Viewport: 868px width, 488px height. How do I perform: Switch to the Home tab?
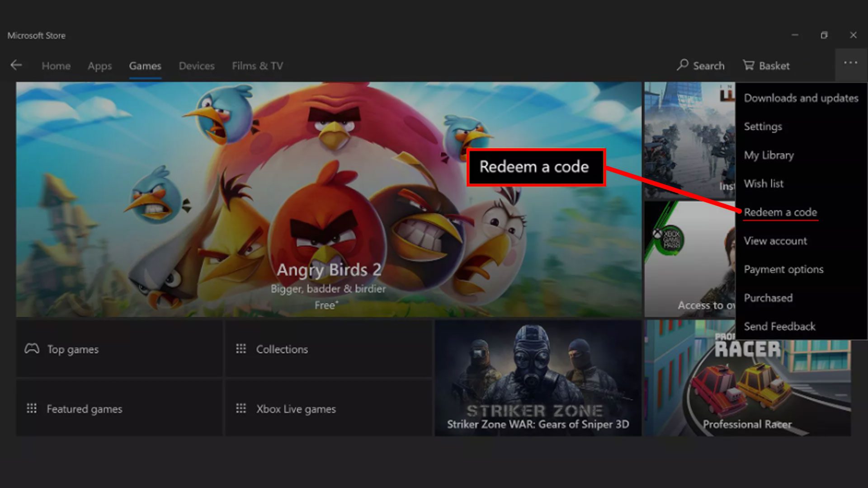[56, 66]
